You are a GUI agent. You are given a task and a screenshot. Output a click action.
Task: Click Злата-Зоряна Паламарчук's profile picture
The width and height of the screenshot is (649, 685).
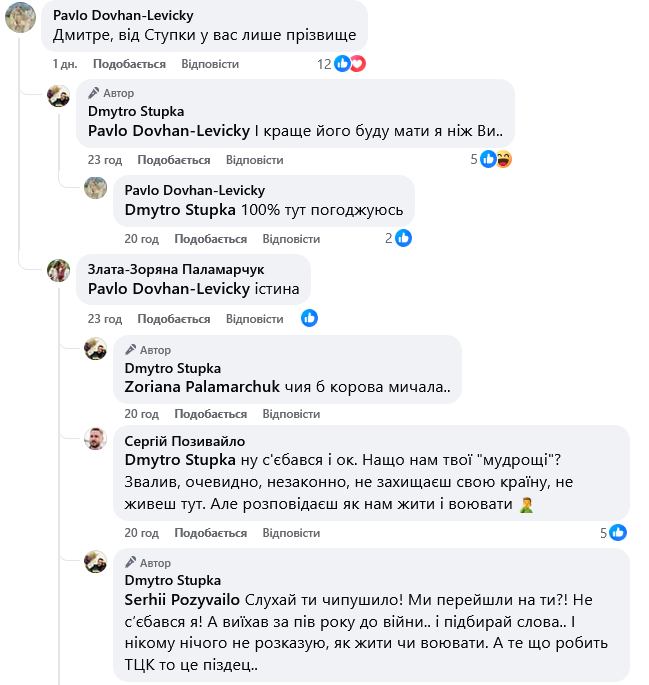(59, 271)
